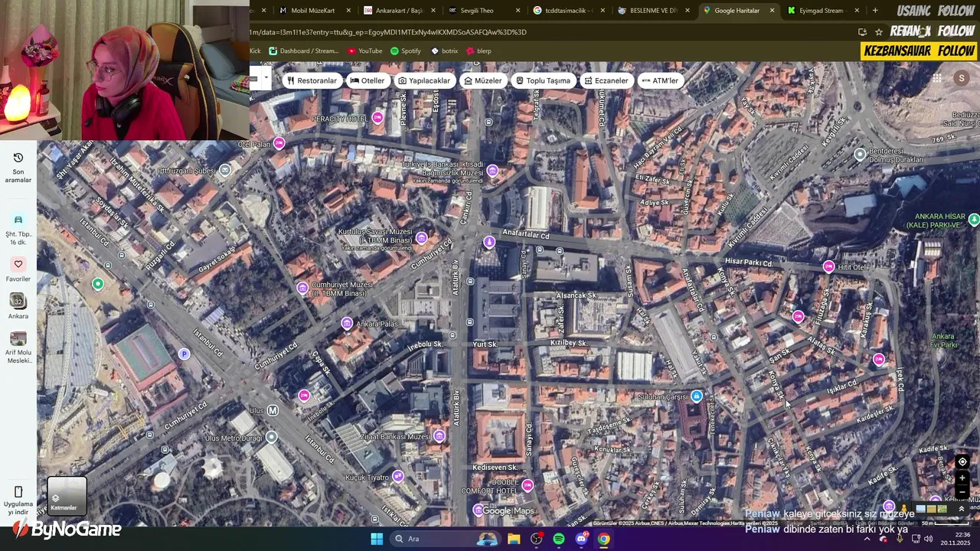980x551 pixels.
Task: Select the Pegman Street View icon
Action: point(904,509)
